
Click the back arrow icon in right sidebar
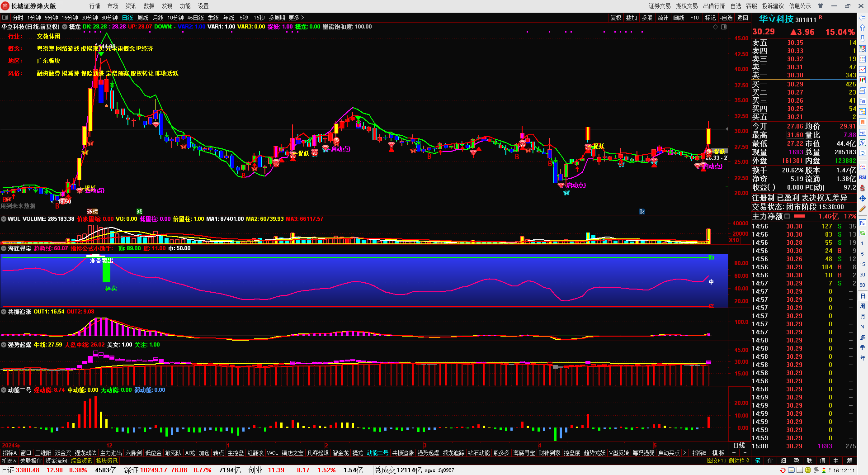(862, 18)
